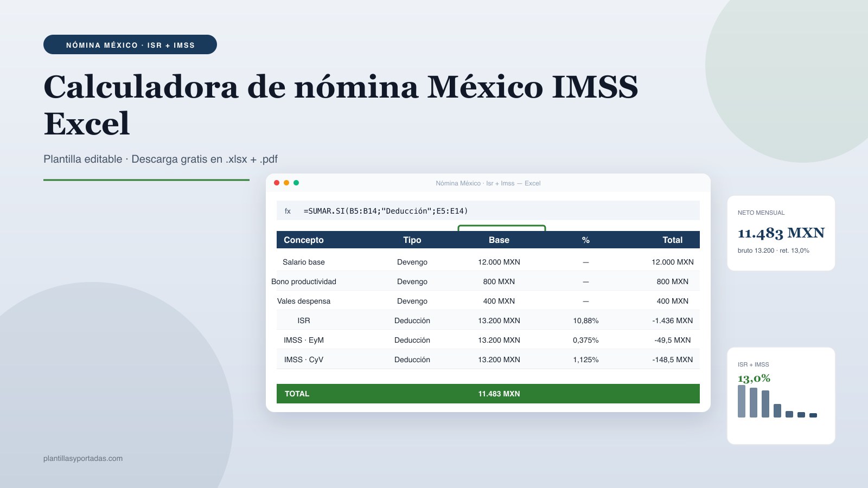Image resolution: width=868 pixels, height=488 pixels.
Task: Click the 13,0% value in ISR + IMSS card
Action: pos(754,378)
